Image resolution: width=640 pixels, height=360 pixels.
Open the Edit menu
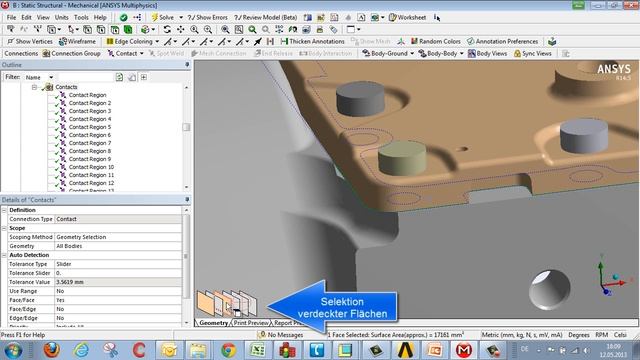click(x=26, y=18)
